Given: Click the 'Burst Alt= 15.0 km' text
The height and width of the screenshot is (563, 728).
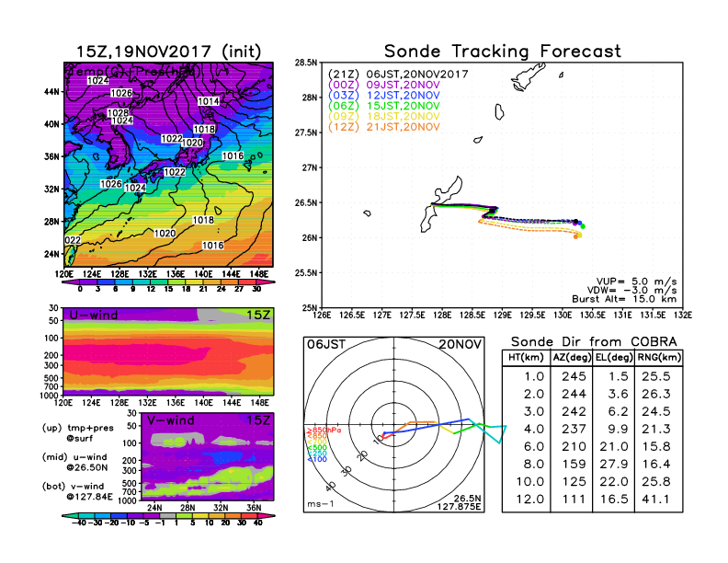Looking at the screenshot, I should (624, 299).
